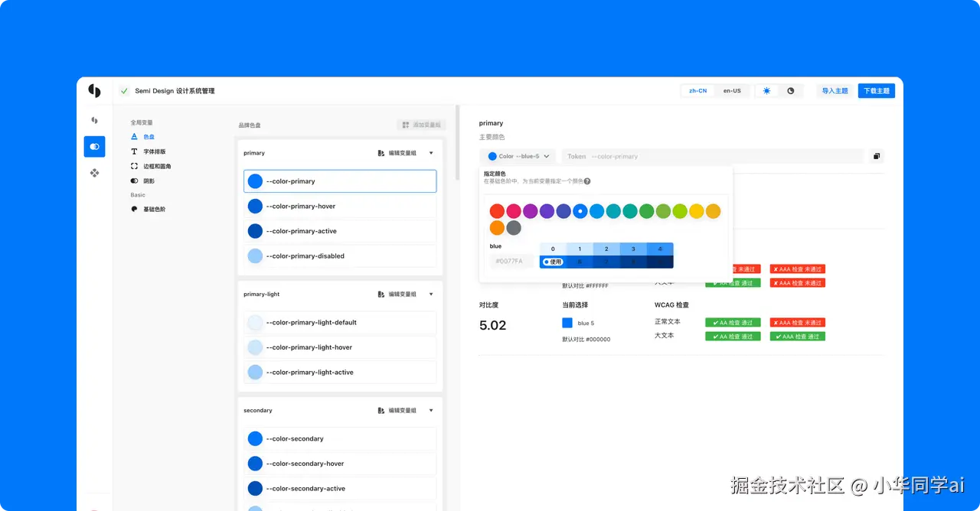Viewport: 980px width, 511px height.
Task: Open the components icon in left sidebar
Action: pyautogui.click(x=94, y=173)
